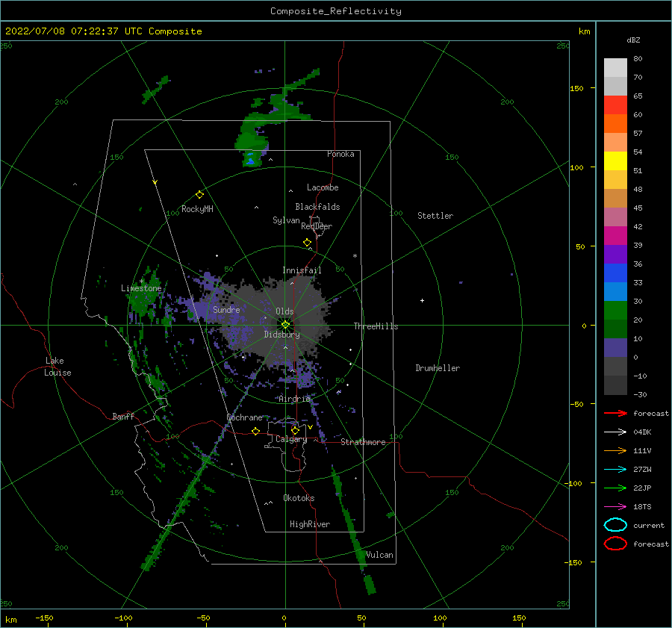Click the Okotoks town label

pos(298,498)
